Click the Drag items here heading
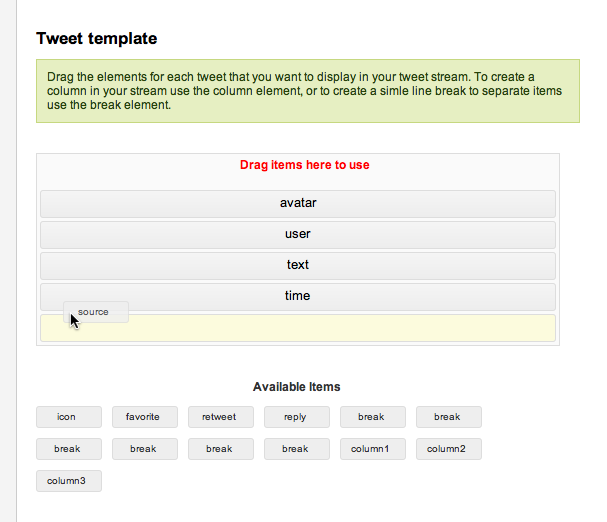Image resolution: width=607 pixels, height=522 pixels. click(305, 165)
